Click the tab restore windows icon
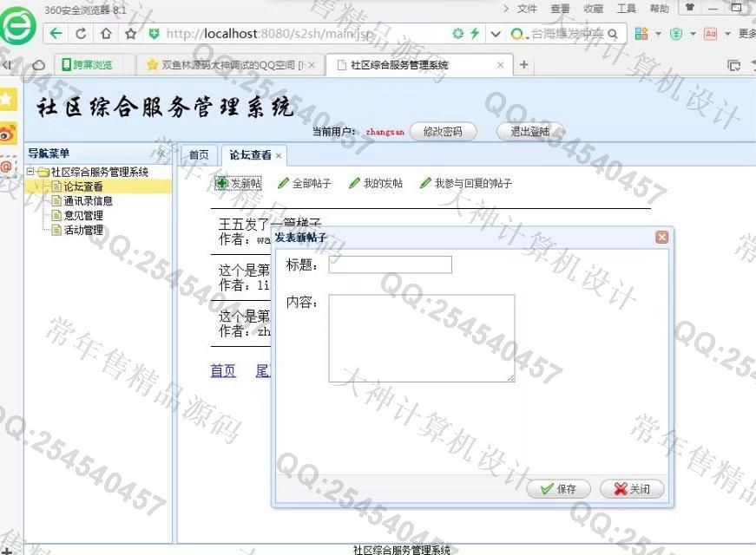Image resolution: width=756 pixels, height=555 pixels. tap(733, 65)
